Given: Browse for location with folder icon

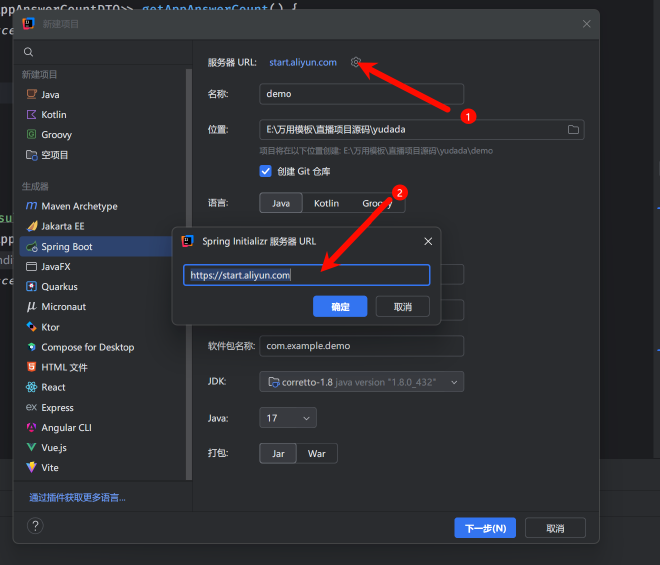Looking at the screenshot, I should pos(573,130).
